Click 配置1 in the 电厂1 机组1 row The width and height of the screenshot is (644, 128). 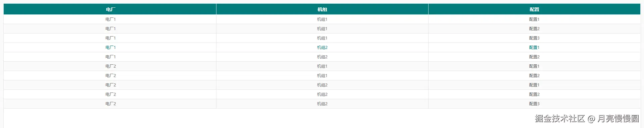(534, 19)
